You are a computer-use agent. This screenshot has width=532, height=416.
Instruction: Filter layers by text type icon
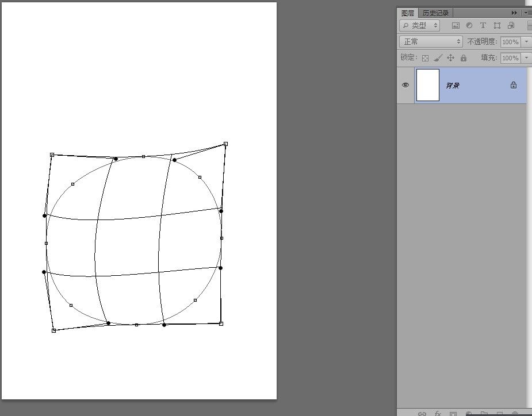(483, 25)
